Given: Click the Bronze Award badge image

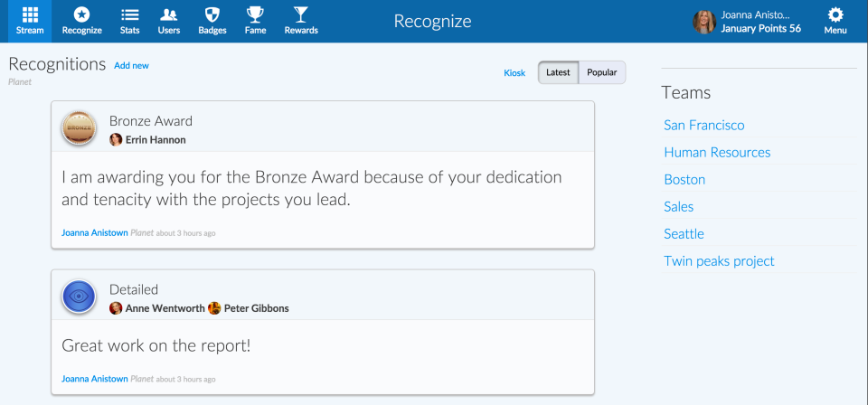Looking at the screenshot, I should pos(80,127).
